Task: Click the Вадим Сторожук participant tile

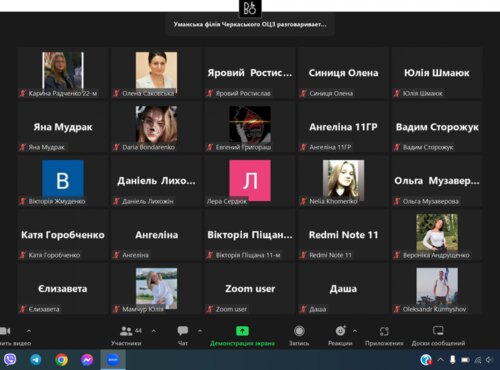Action: (437, 127)
